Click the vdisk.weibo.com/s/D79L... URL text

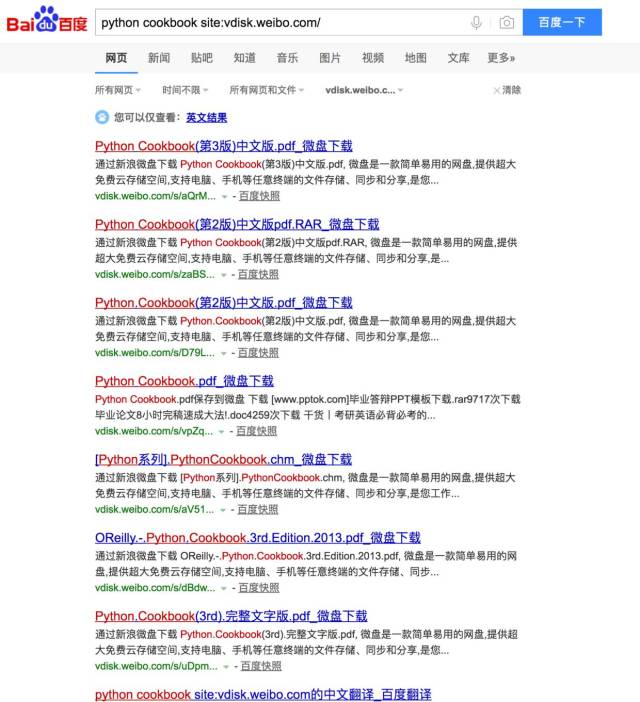(155, 352)
